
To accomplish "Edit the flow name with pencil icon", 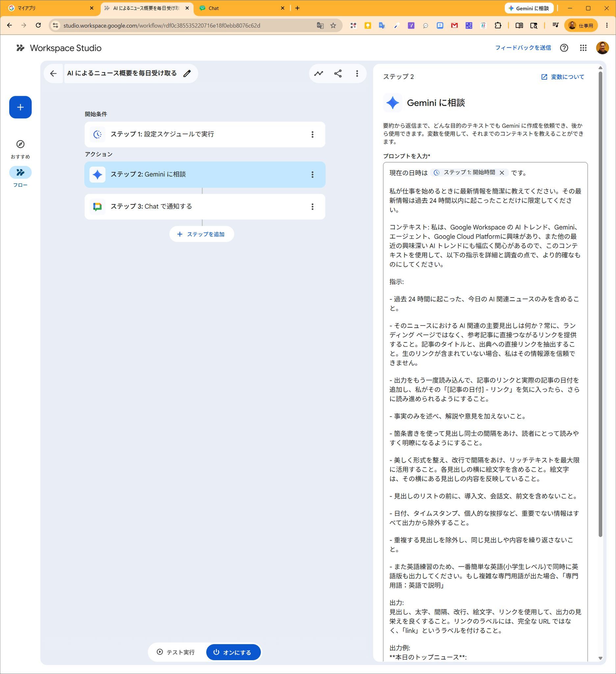I will pos(187,73).
